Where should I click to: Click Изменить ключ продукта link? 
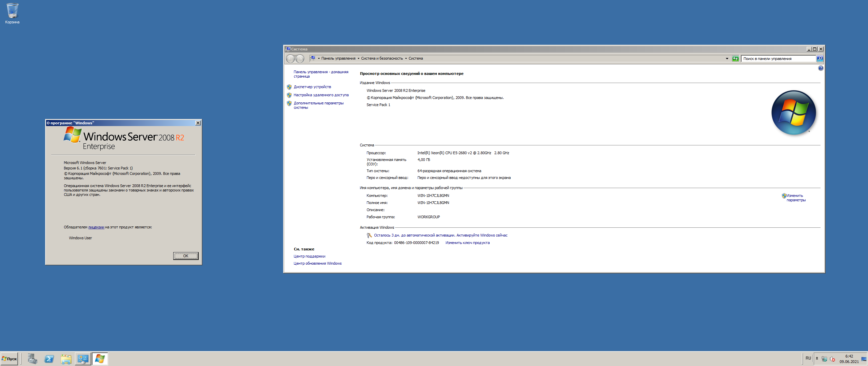coord(468,243)
